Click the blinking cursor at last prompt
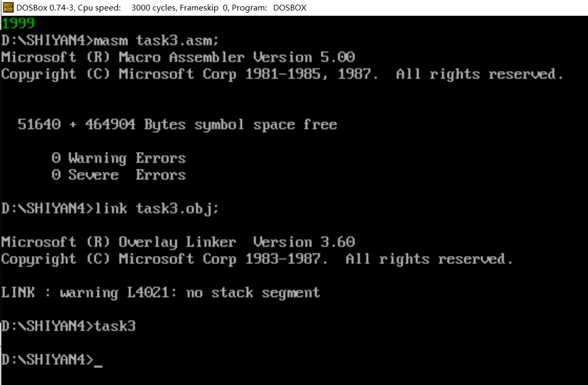The height and width of the screenshot is (385, 588). click(x=98, y=365)
